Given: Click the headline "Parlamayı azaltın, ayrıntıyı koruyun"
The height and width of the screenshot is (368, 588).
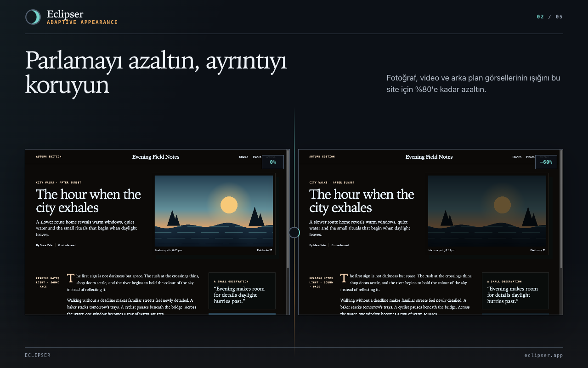Looking at the screenshot, I should click(156, 73).
